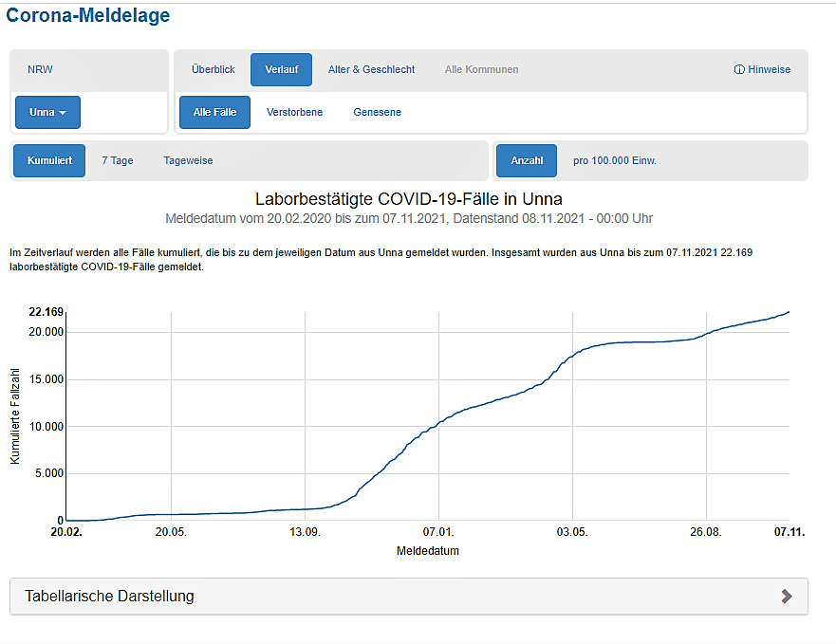Switch to the 7 Tage view
The width and height of the screenshot is (836, 644).
(x=118, y=160)
